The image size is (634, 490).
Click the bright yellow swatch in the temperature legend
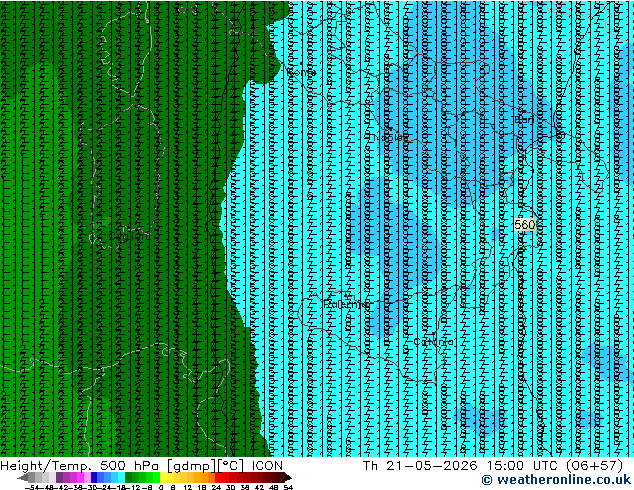(x=163, y=477)
